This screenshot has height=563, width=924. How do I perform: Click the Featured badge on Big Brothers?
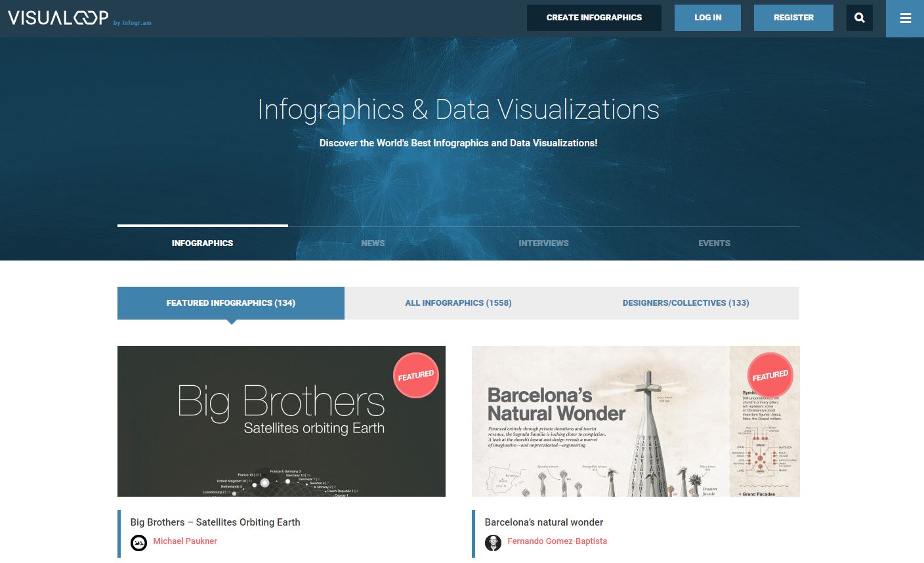[415, 375]
